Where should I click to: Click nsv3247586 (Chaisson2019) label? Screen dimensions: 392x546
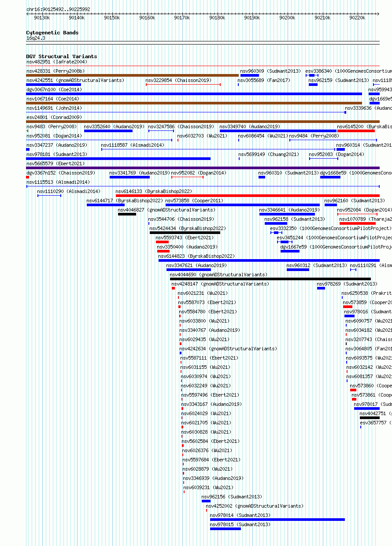(181, 126)
